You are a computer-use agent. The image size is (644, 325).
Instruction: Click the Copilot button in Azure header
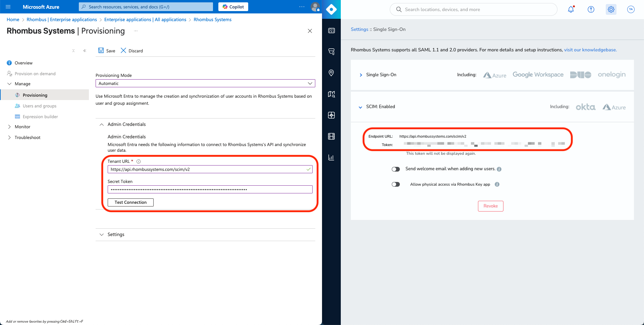[x=233, y=7]
